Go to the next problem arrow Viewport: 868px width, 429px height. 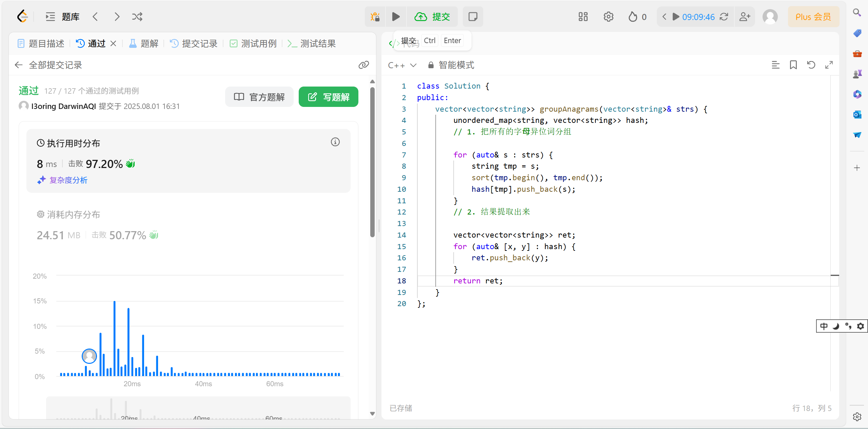tap(117, 17)
